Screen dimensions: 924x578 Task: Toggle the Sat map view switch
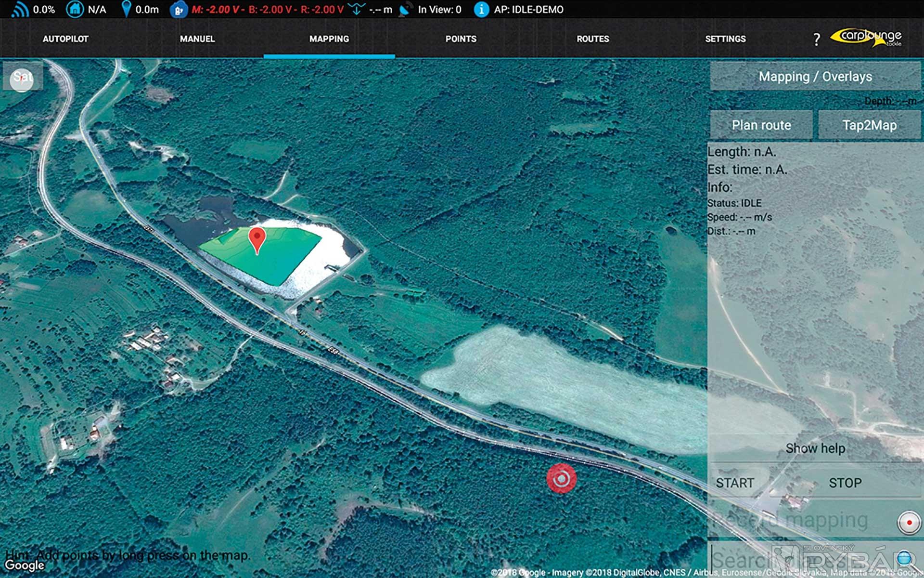pos(22,77)
